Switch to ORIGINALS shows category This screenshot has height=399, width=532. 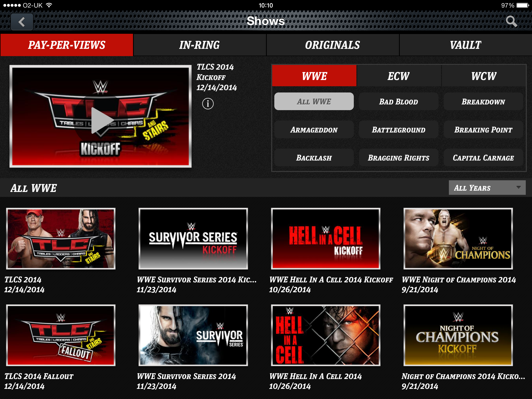click(333, 44)
